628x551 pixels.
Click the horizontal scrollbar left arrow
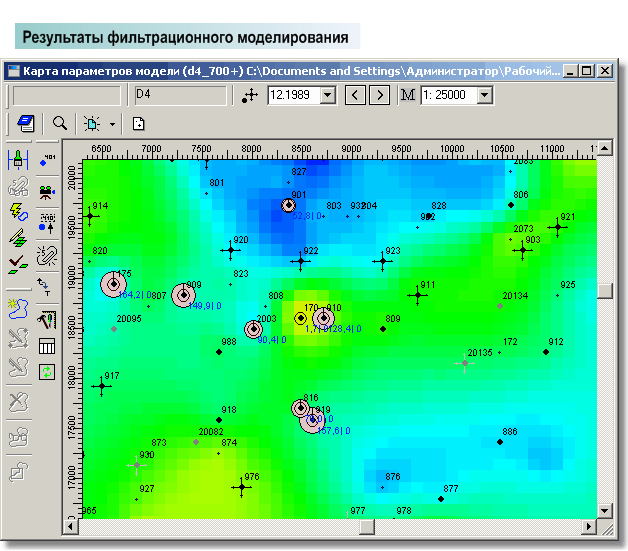click(71, 527)
